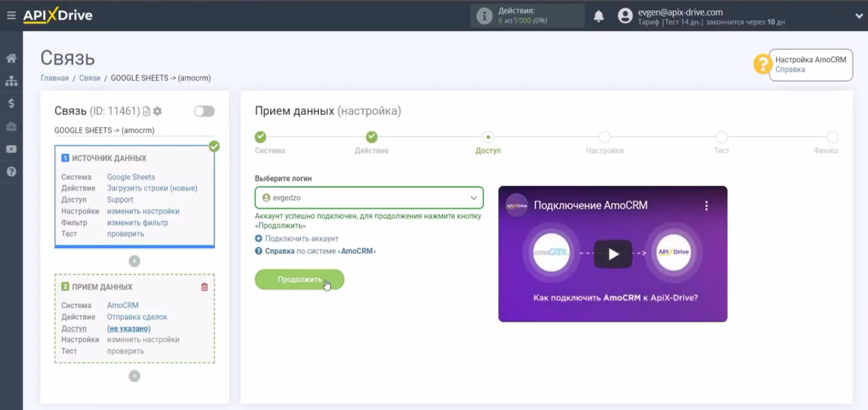Go to Действие step marker
Image resolution: width=868 pixels, height=410 pixels.
(x=372, y=137)
